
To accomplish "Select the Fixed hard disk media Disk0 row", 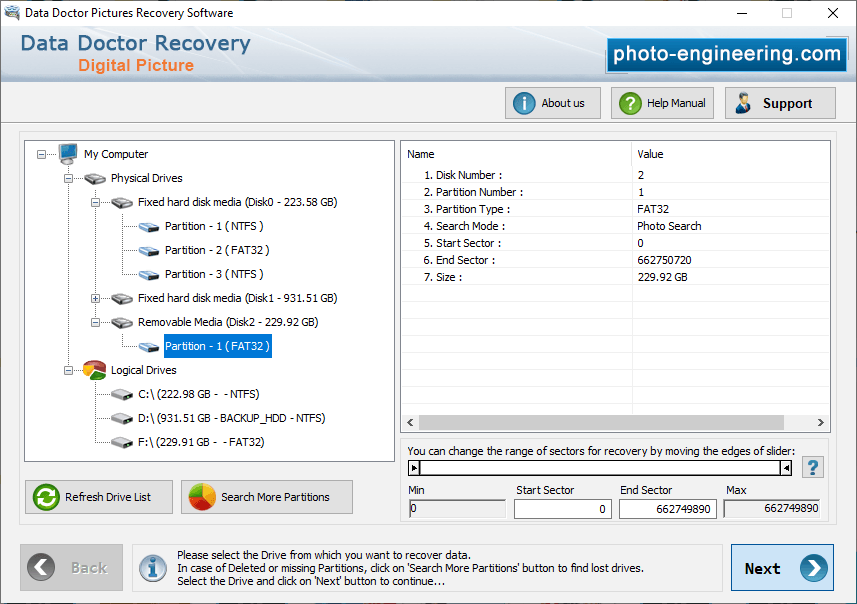I will pyautogui.click(x=238, y=202).
